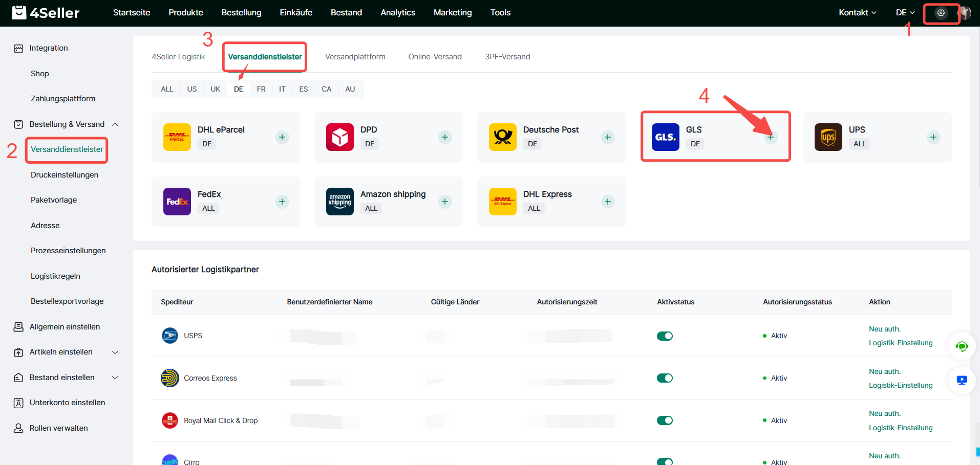The height and width of the screenshot is (465, 980).
Task: Click the FedEx logo icon
Action: click(177, 202)
